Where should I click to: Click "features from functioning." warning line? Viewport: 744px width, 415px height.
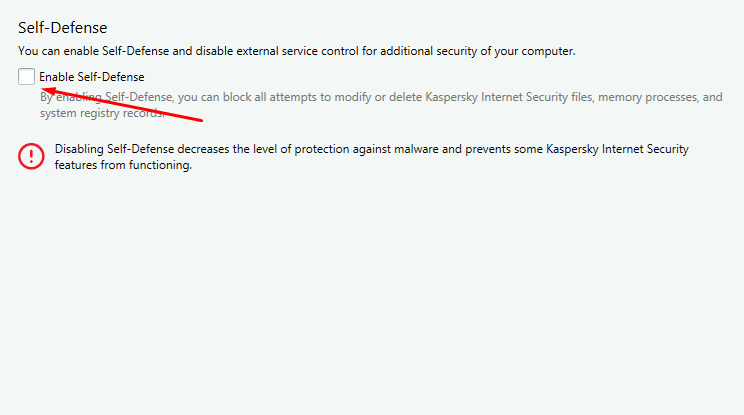pyautogui.click(x=123, y=166)
